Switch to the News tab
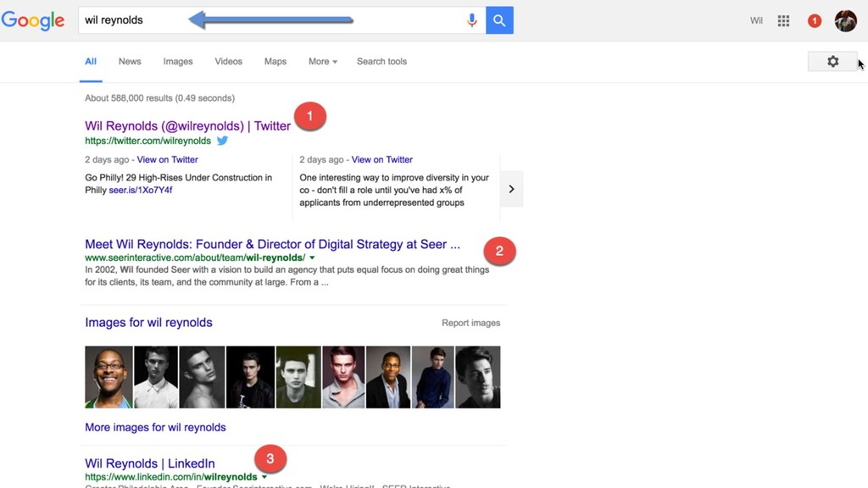Screen dimensions: 868x488 click(130, 61)
